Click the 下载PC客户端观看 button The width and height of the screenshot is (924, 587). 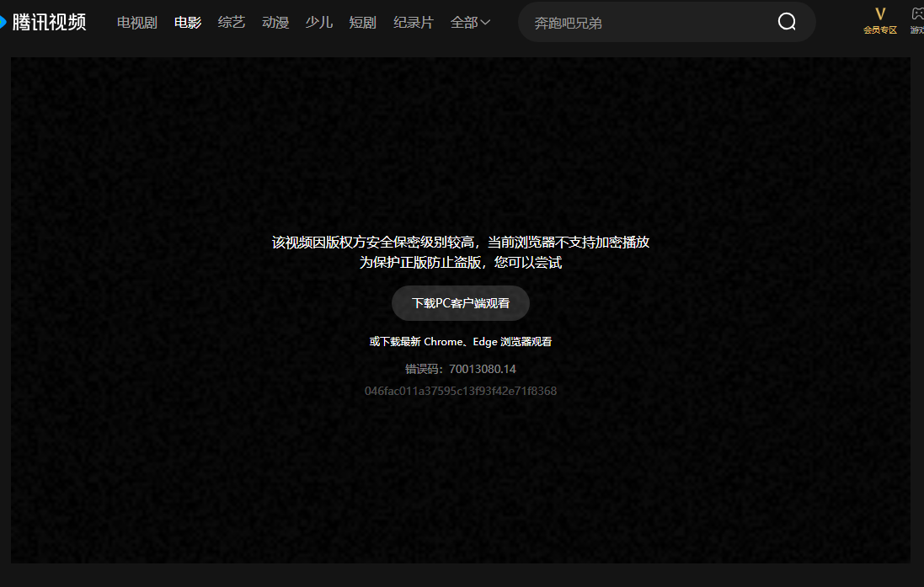461,303
